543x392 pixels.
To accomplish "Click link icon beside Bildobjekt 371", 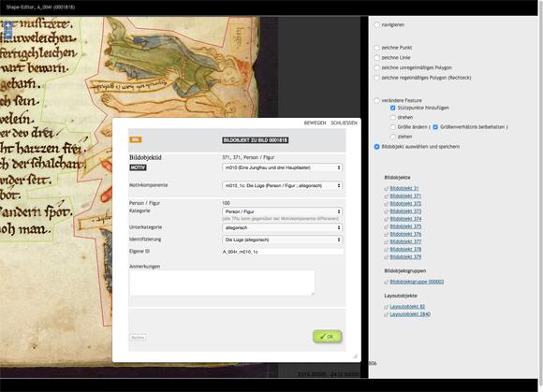I will 386,196.
